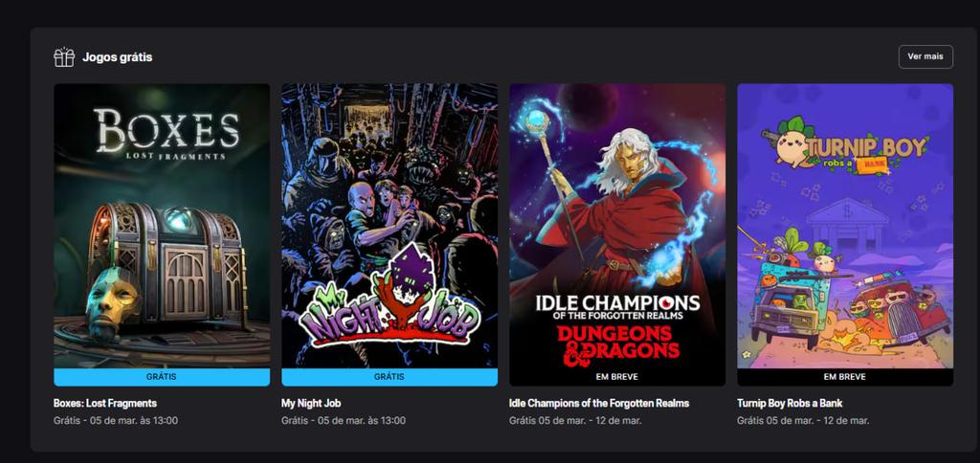Select the Turnip Boy Robs a Bank artwork
The height and width of the screenshot is (463, 980).
845,226
